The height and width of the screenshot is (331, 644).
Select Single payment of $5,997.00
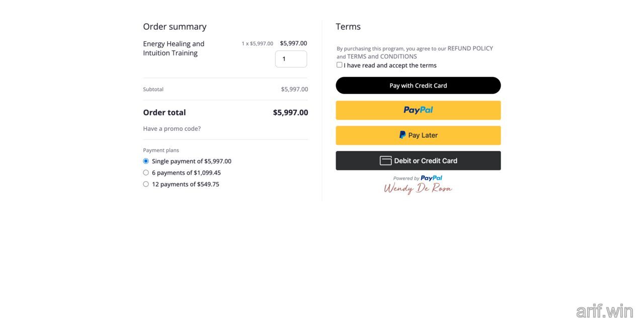146,161
